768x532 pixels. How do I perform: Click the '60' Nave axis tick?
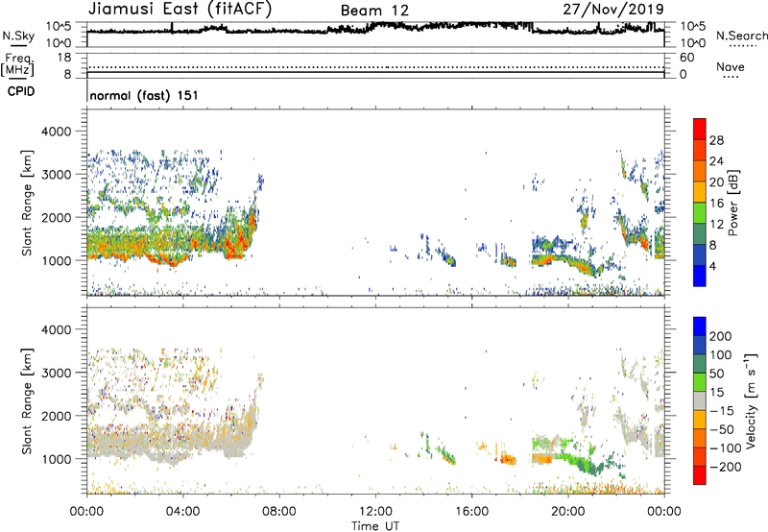point(686,58)
